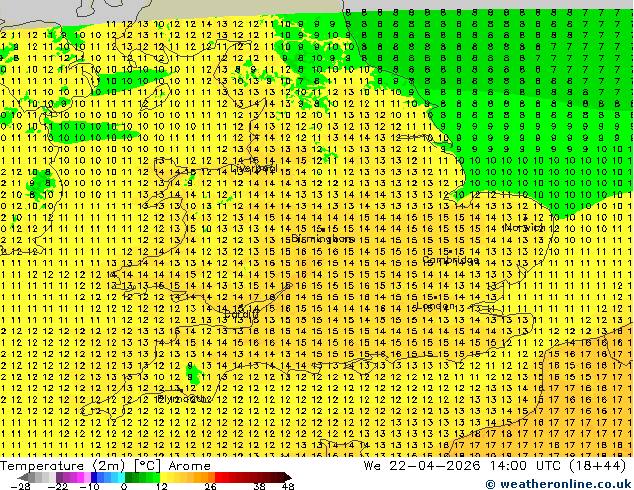Select the London city label
Viewport: 634px width, 490px height.
[x=435, y=306]
